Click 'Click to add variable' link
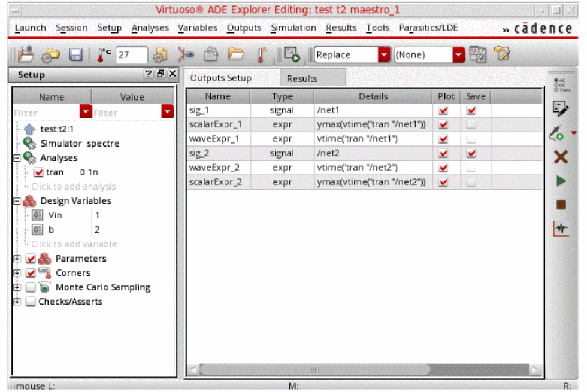 pos(74,244)
